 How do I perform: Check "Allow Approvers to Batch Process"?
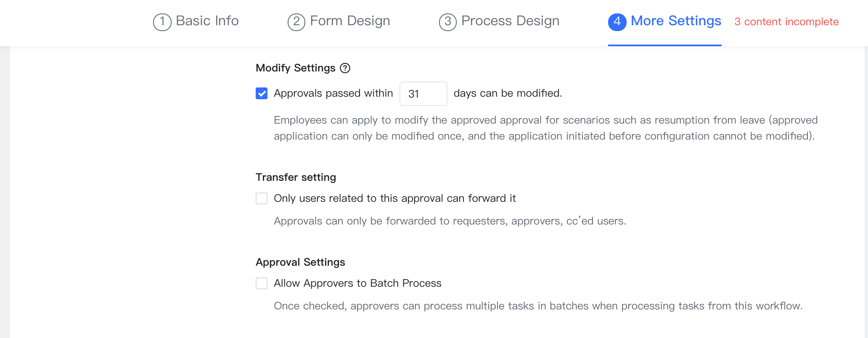[261, 283]
